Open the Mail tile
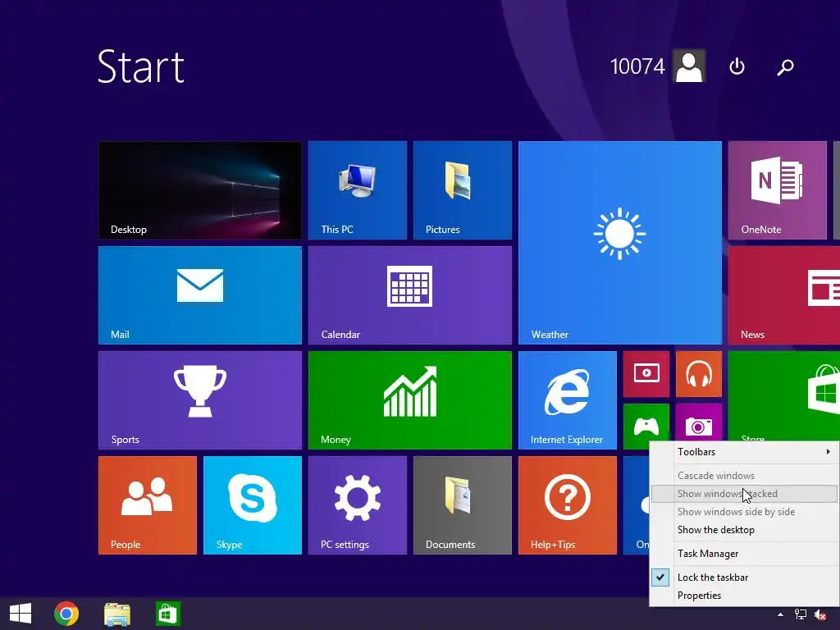 coord(200,295)
